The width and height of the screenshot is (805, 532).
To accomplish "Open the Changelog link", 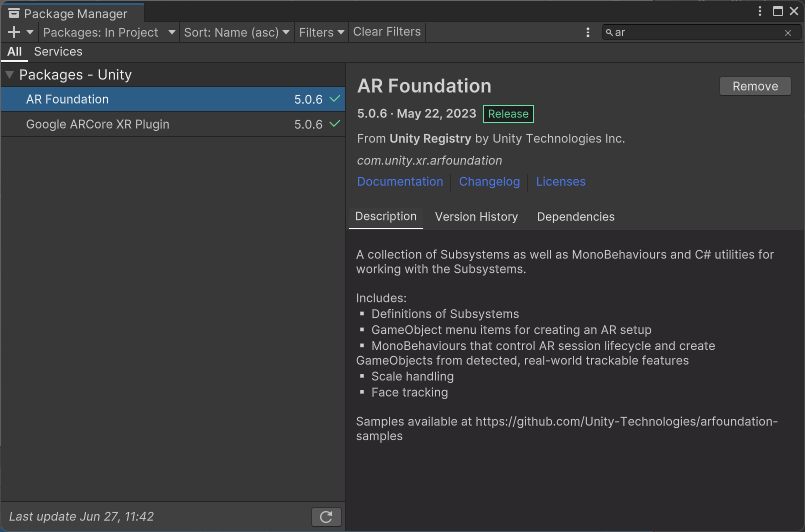I will 489,182.
